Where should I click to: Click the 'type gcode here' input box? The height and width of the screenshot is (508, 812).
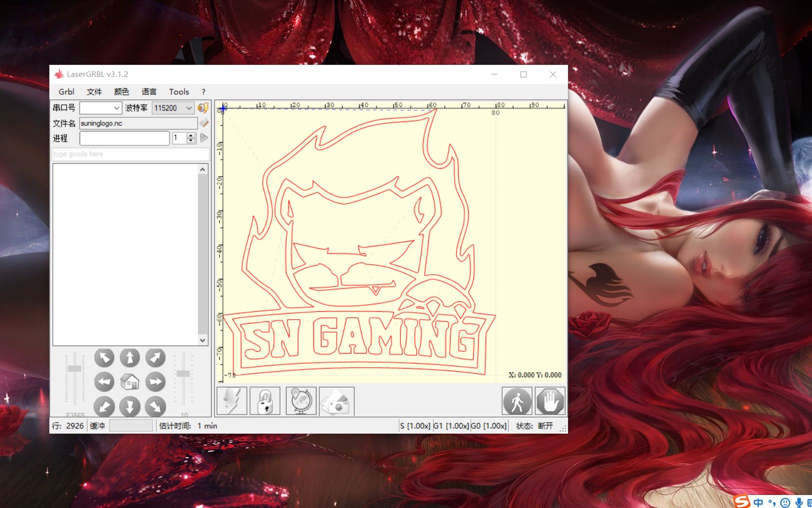click(131, 154)
